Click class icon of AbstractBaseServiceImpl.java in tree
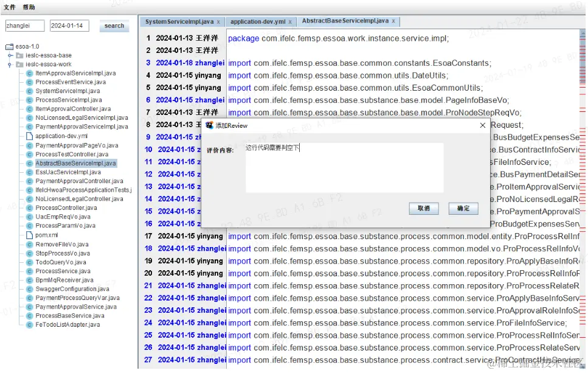 30,164
